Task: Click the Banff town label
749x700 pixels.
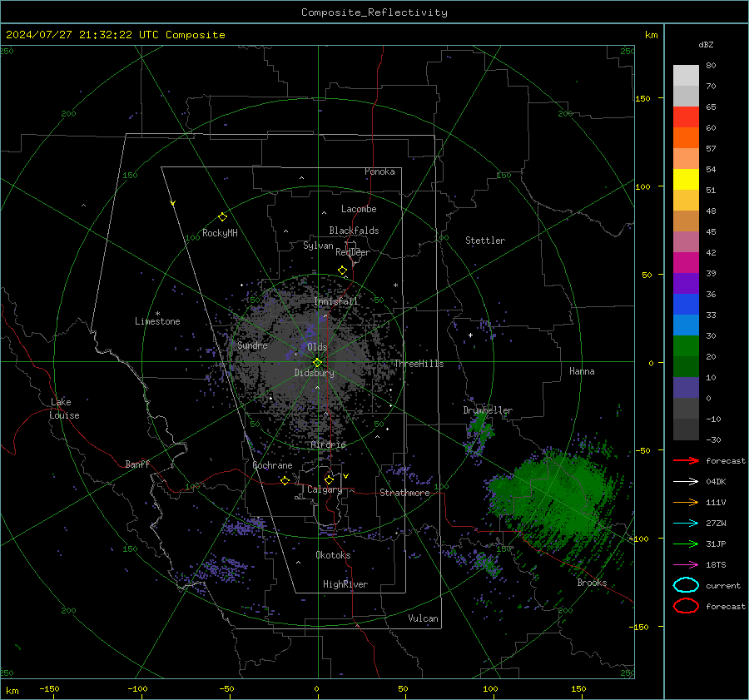Action: pyautogui.click(x=137, y=464)
